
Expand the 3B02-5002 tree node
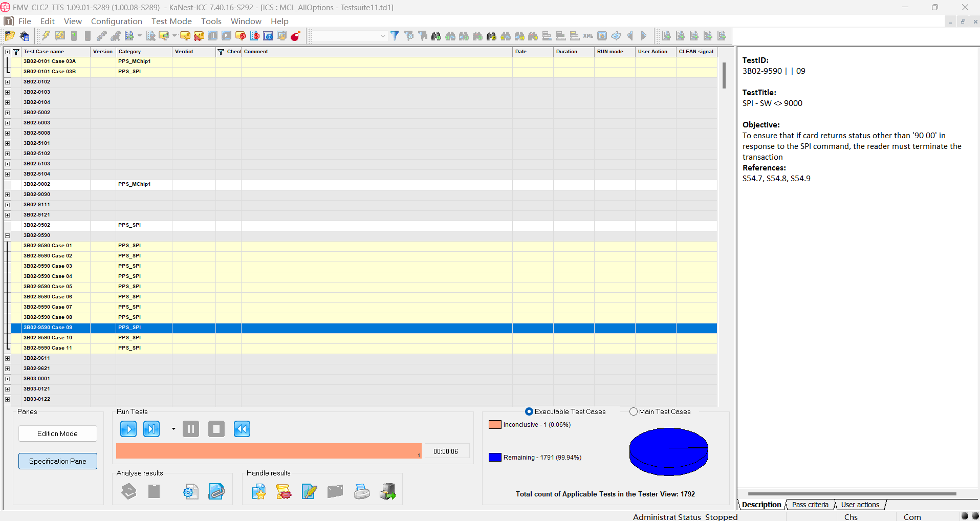tap(7, 113)
